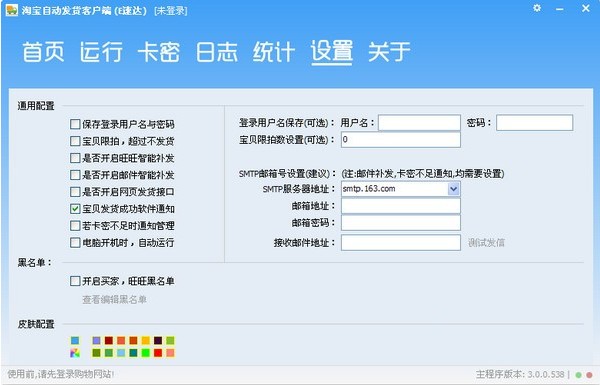Enable 电脑开机时，自动运行 checkbox
The image size is (600, 385).
pos(75,242)
